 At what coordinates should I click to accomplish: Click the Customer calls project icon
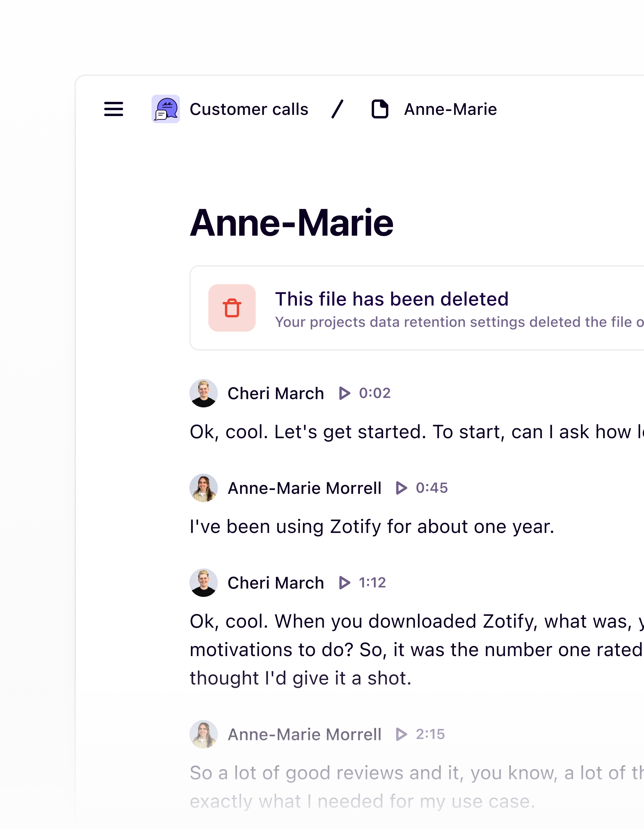click(166, 109)
